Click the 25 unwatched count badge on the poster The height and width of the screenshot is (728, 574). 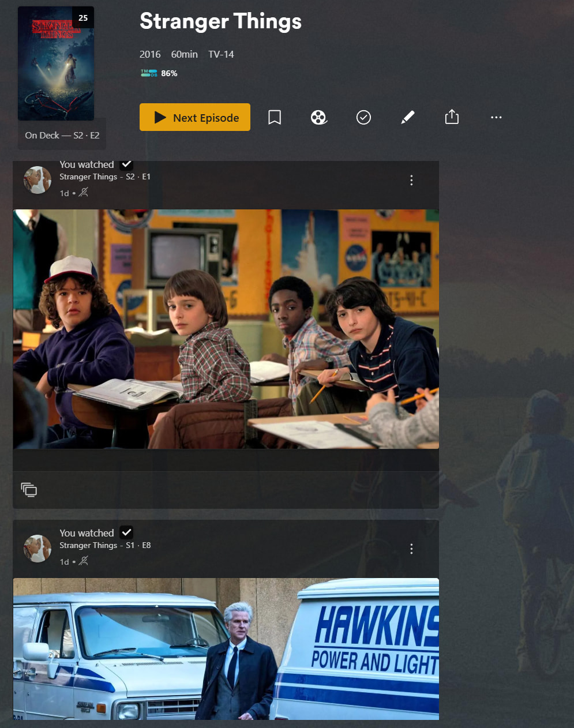click(83, 18)
